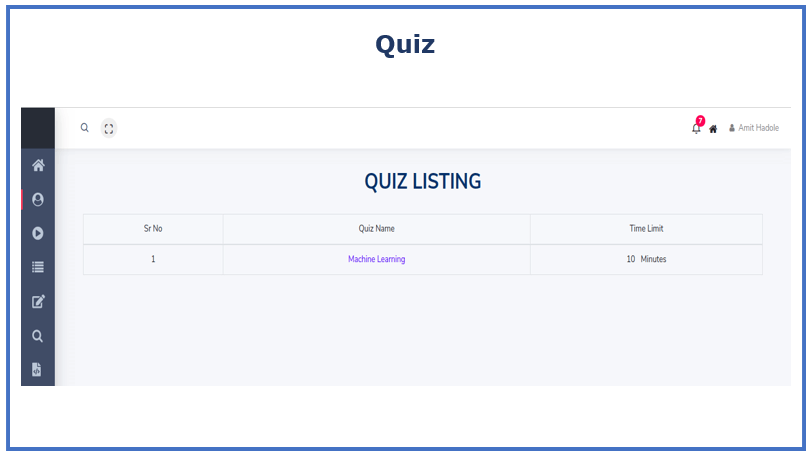Screen dimensions: 809x452
Task: Click the Sr No column header
Action: [153, 229]
